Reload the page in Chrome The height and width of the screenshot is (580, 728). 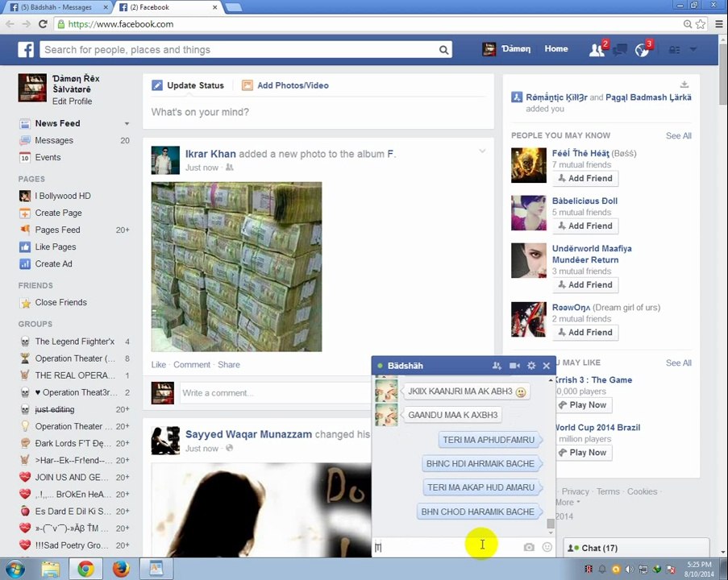pyautogui.click(x=43, y=24)
